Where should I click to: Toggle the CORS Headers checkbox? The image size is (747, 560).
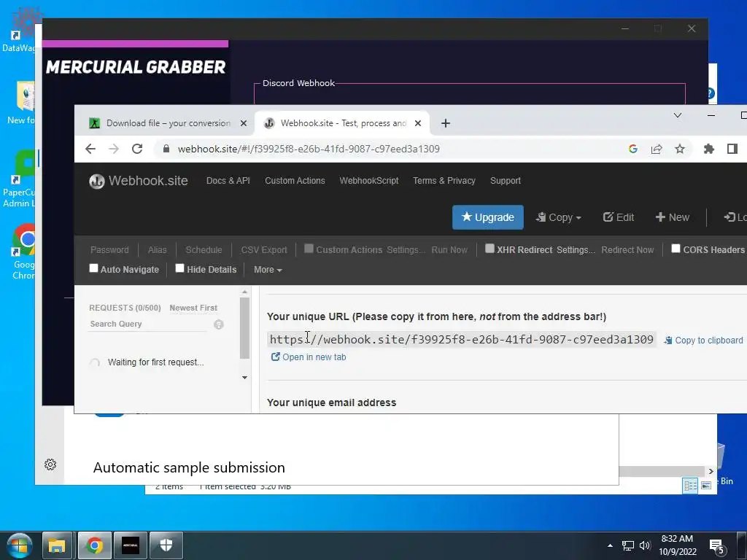[676, 249]
